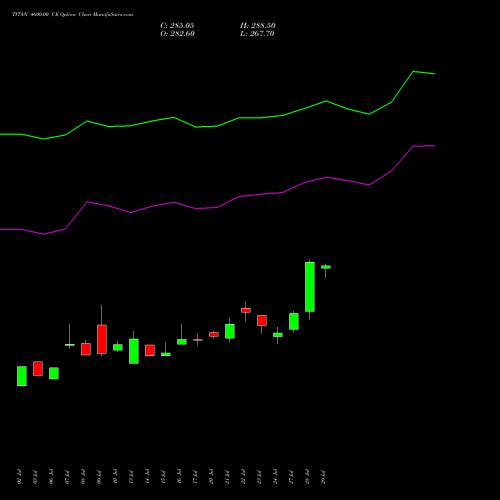Click the 02 Jul date label
Viewport: 500px width, 500px height.
19,477
